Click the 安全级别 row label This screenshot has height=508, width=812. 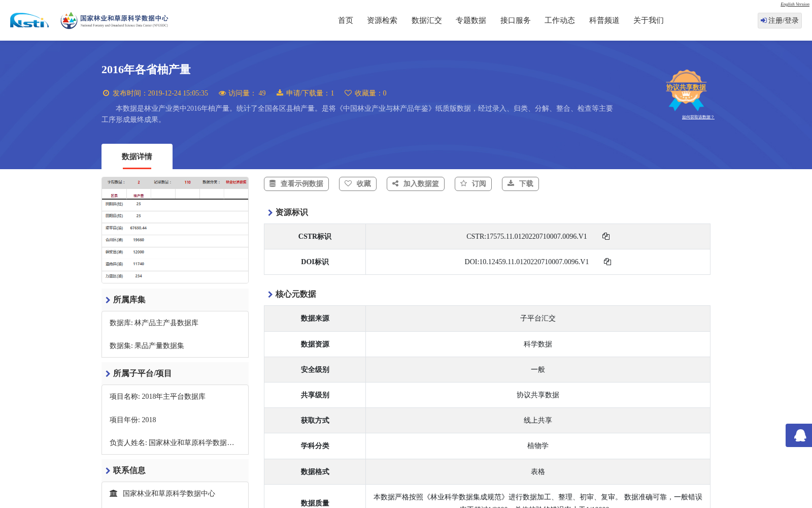[x=315, y=369]
